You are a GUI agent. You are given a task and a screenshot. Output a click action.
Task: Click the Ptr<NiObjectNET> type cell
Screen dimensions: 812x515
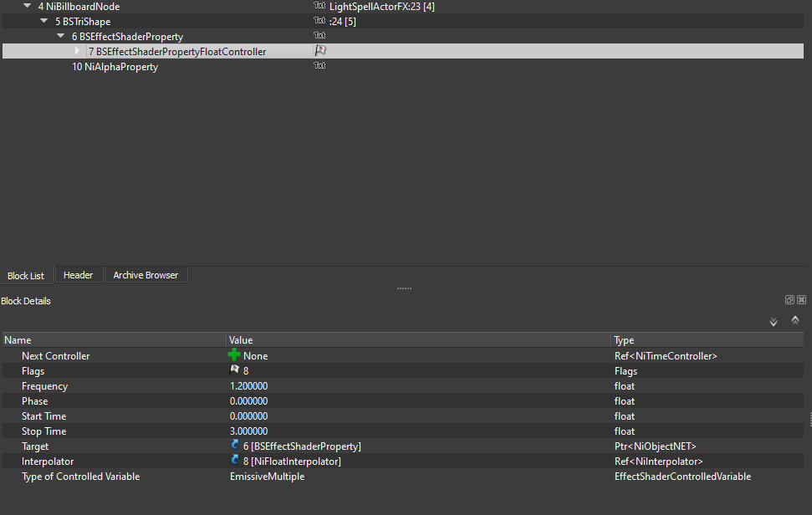pyautogui.click(x=655, y=446)
